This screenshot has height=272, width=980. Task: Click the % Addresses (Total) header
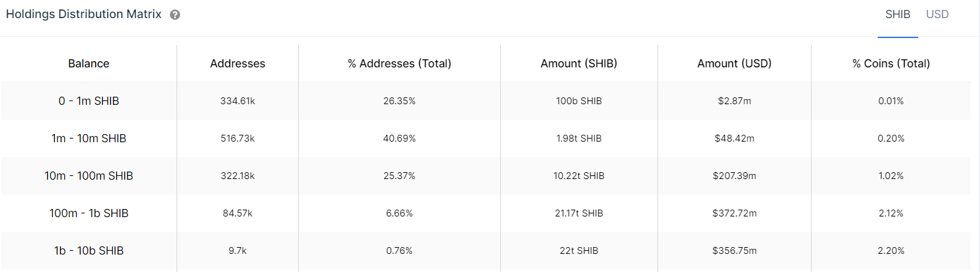point(399,64)
